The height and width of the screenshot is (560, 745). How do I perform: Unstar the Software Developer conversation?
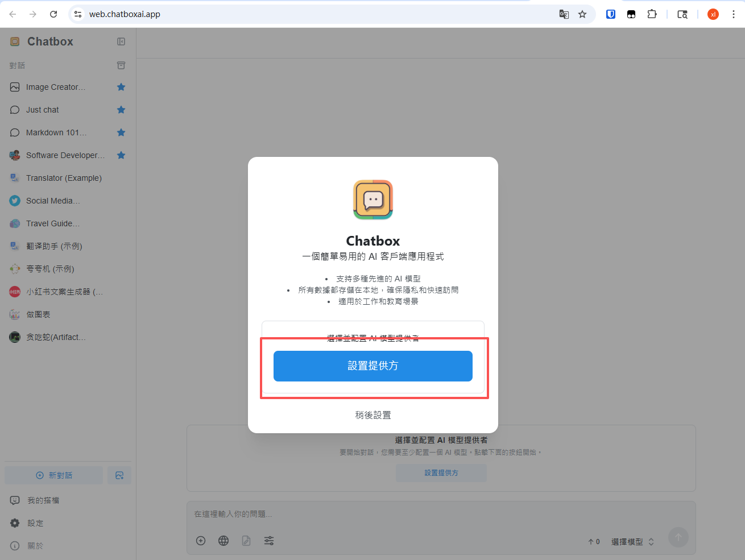point(121,155)
